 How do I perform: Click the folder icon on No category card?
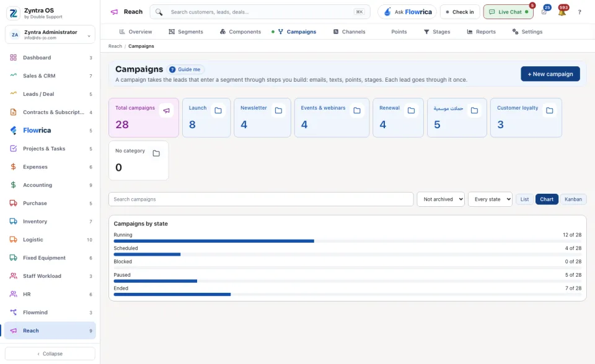pos(156,153)
